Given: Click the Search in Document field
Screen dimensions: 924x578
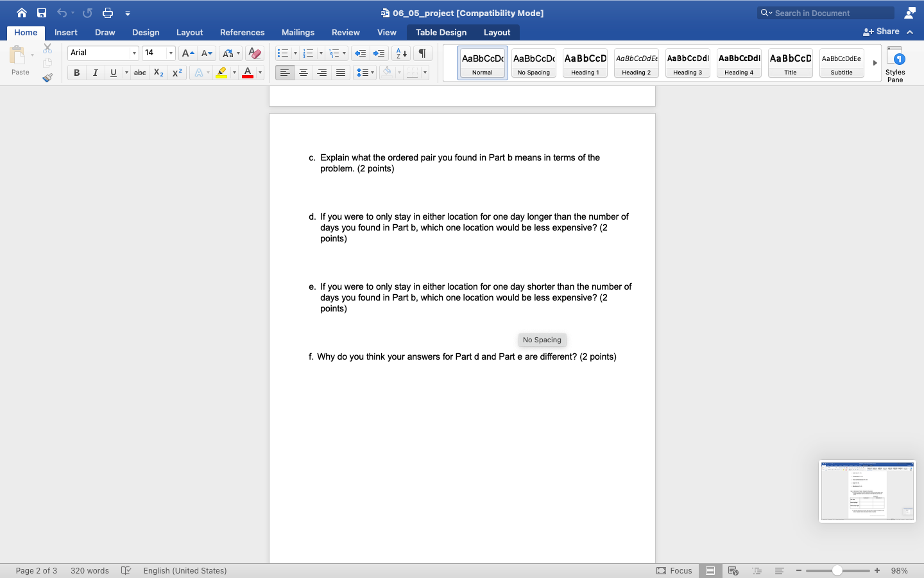Looking at the screenshot, I should 826,13.
